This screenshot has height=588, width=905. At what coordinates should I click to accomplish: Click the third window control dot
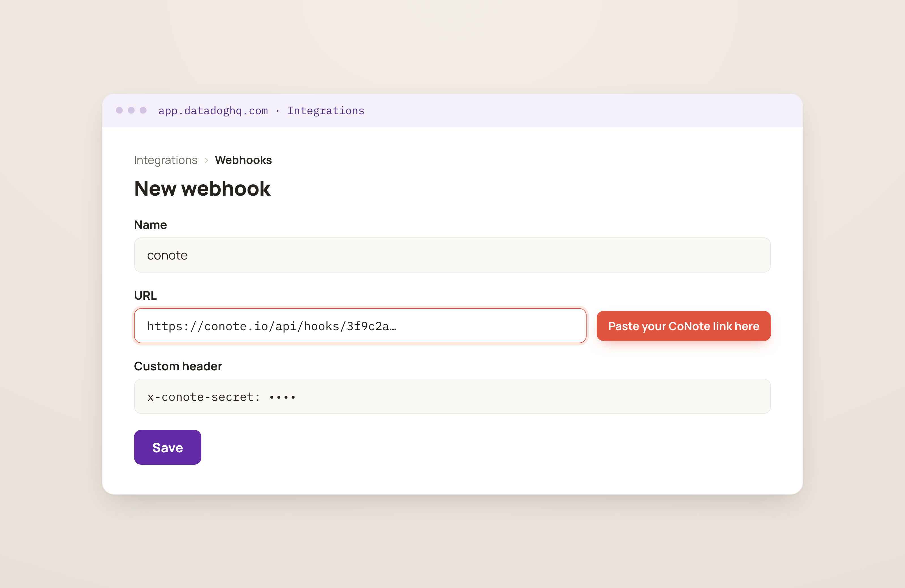pyautogui.click(x=143, y=110)
